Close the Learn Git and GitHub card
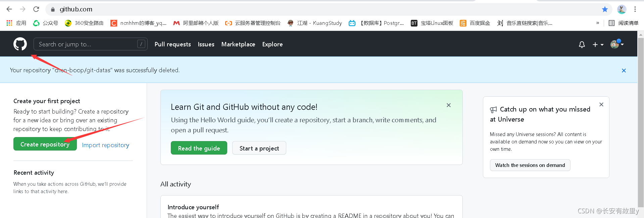Image resolution: width=644 pixels, height=218 pixels. [449, 105]
